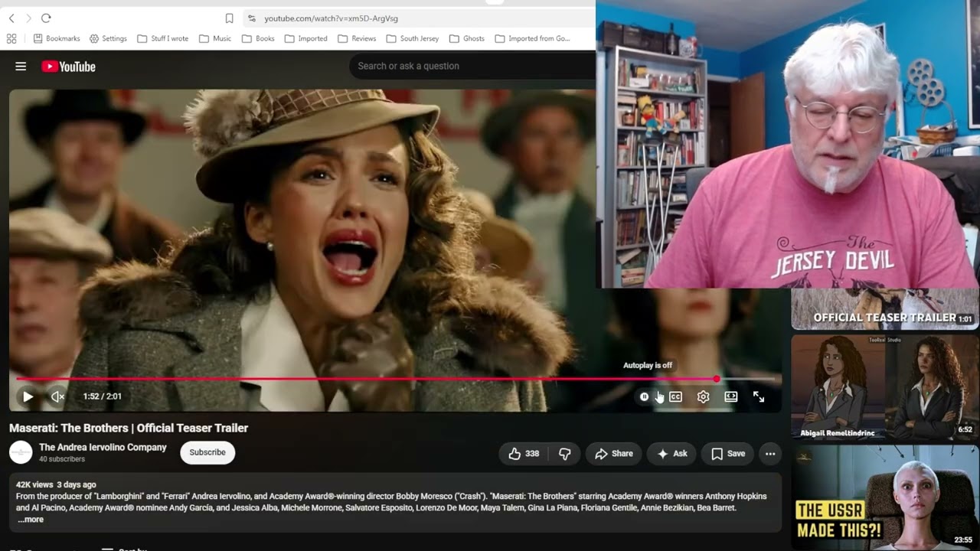Click the video title 'Maserati: The Brothers'
The image size is (980, 551).
[129, 428]
